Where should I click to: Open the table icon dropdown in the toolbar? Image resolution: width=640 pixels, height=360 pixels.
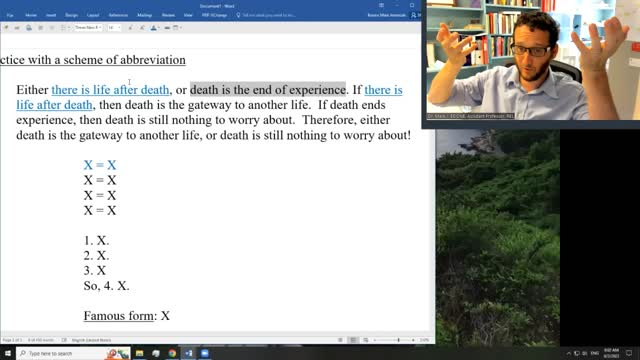pos(177,28)
